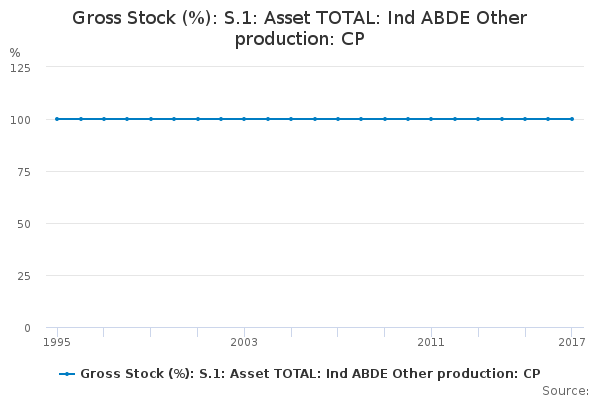The image size is (600, 400).
Task: Click the 1995 x-axis label
Action: (57, 343)
